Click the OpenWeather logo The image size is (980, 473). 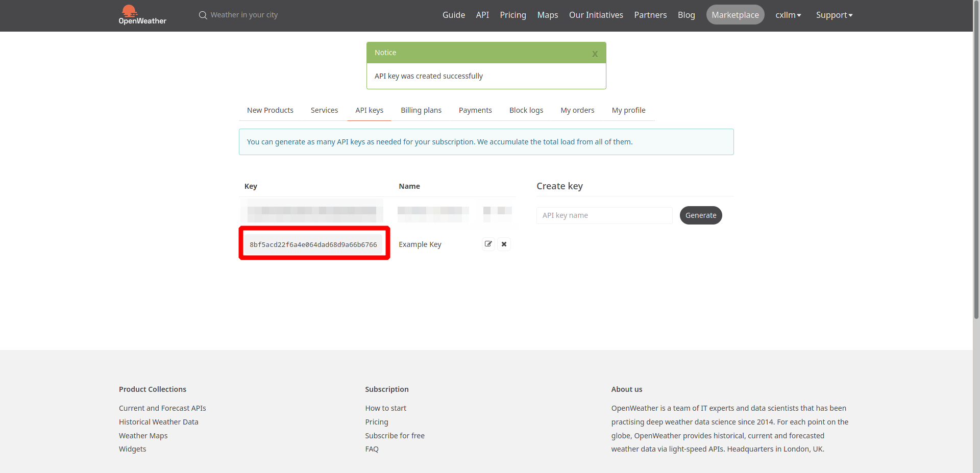(x=142, y=15)
